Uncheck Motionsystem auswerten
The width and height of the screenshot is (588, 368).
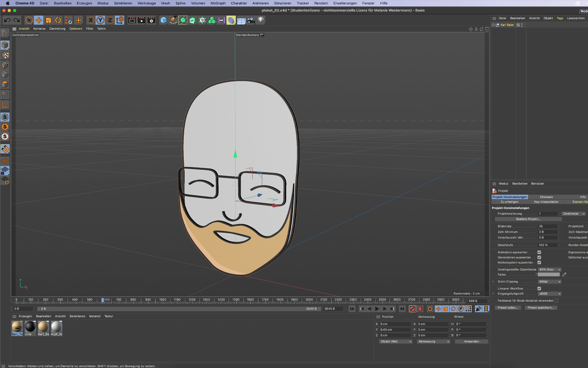(x=539, y=263)
